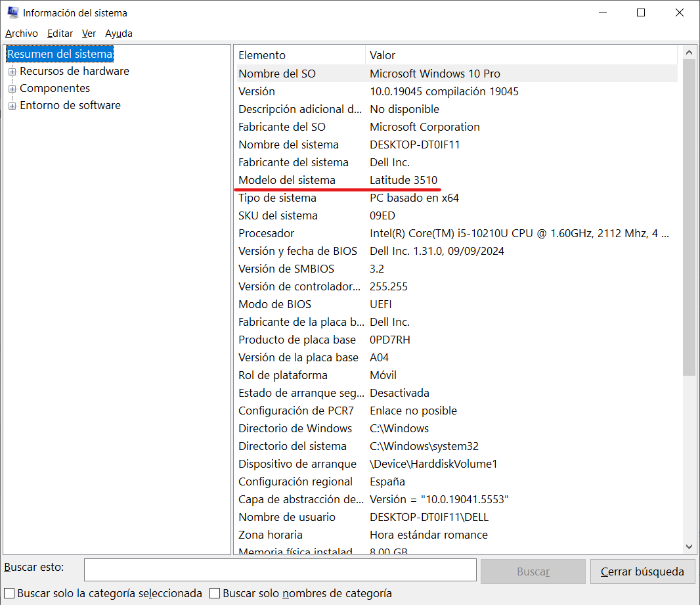Screen dimensions: 700x605
Task: Click the value Latitude 3510
Action: click(x=404, y=180)
